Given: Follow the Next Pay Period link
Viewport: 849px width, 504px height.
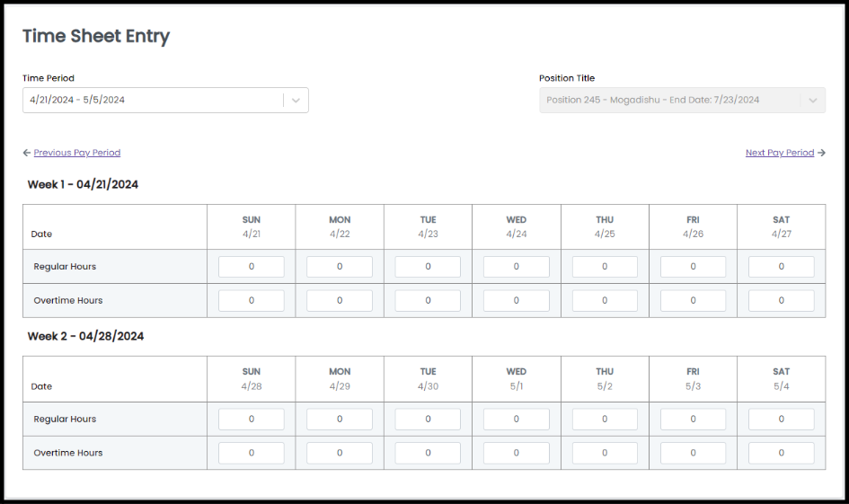Looking at the screenshot, I should (780, 153).
